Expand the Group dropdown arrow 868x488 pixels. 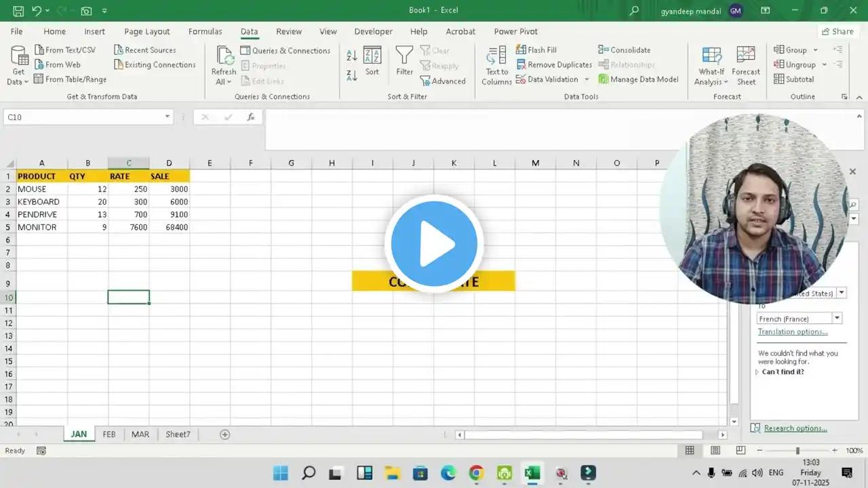click(x=815, y=50)
